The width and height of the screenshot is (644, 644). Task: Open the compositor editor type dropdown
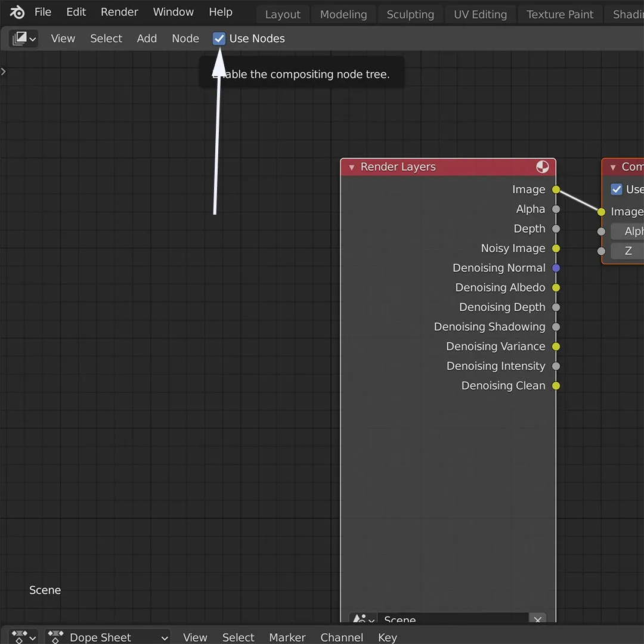coord(24,39)
